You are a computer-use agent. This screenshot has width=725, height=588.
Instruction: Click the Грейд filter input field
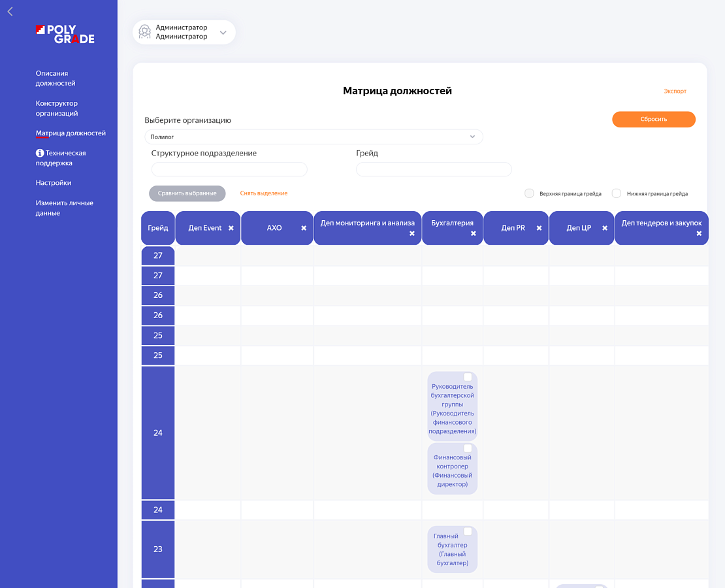coord(434,169)
